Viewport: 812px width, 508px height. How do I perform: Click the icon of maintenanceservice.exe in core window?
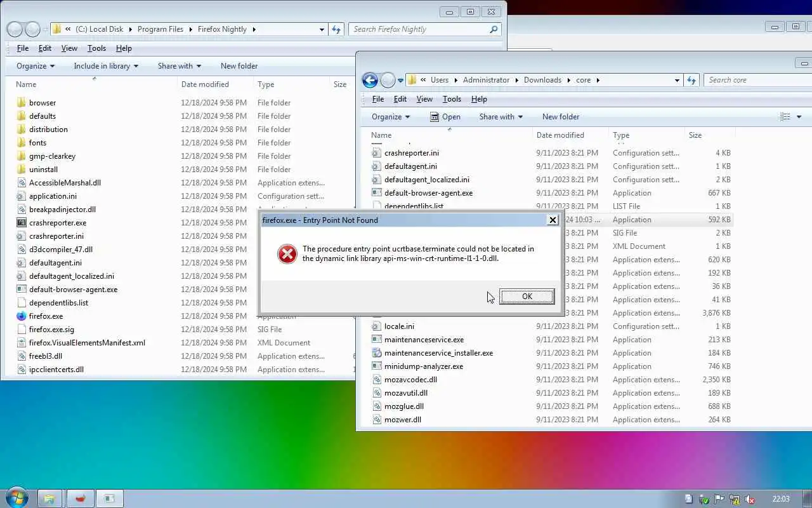click(x=376, y=339)
